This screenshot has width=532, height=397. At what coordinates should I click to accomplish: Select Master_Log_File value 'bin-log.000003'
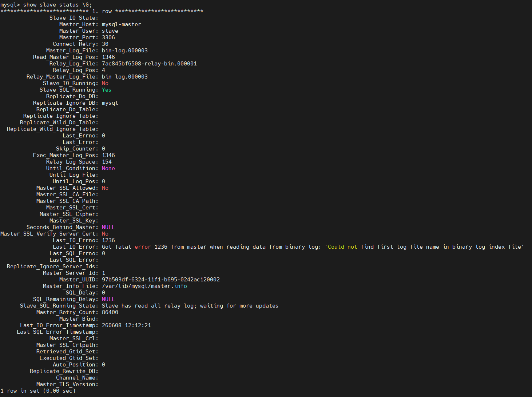125,51
